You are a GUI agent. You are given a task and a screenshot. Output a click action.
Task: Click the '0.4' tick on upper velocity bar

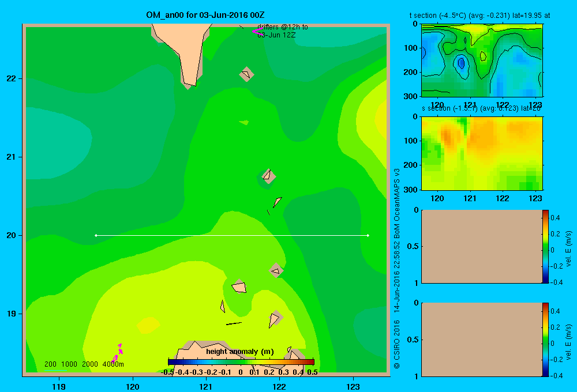click(x=555, y=218)
